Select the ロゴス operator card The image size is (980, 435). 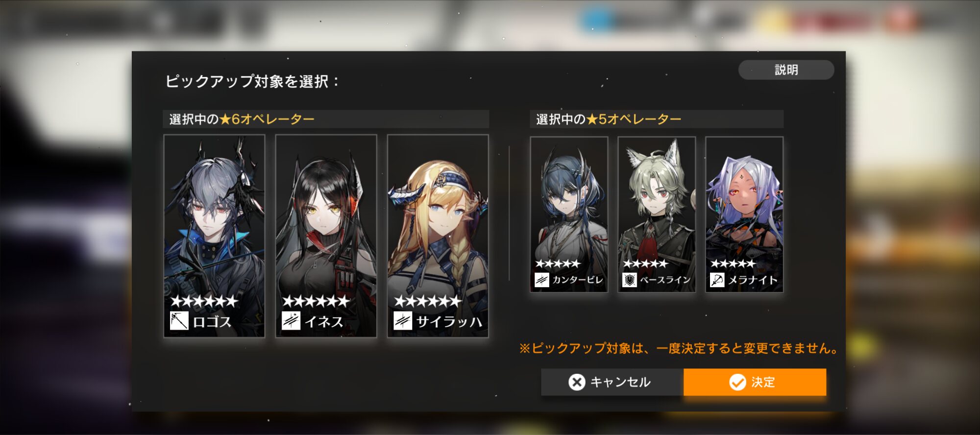[x=214, y=236]
